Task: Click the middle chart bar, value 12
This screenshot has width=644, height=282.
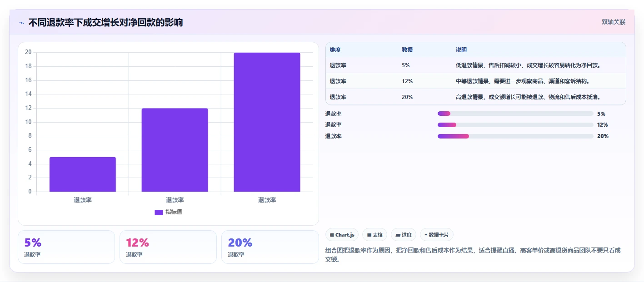Action: [x=175, y=150]
